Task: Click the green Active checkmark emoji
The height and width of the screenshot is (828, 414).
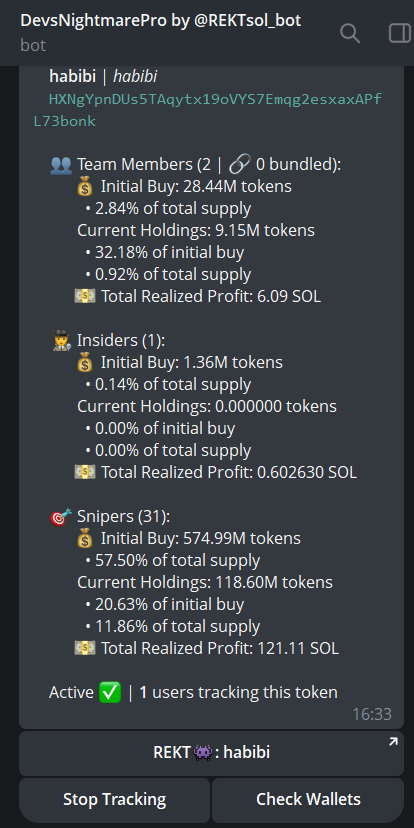Action: coord(110,692)
